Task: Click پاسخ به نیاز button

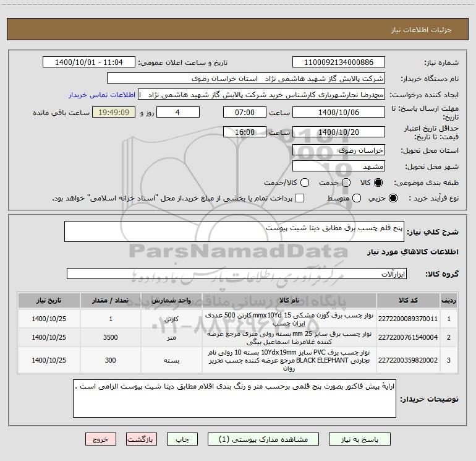Action: [359, 439]
